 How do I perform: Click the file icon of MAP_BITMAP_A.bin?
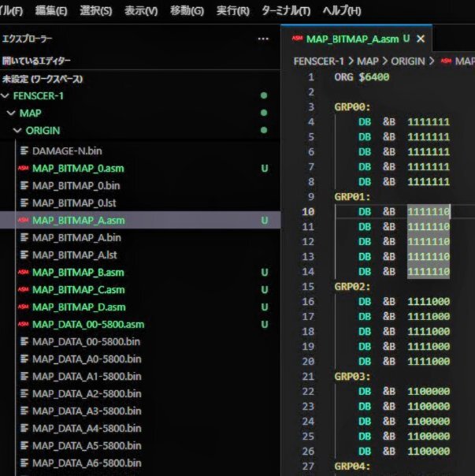24,237
